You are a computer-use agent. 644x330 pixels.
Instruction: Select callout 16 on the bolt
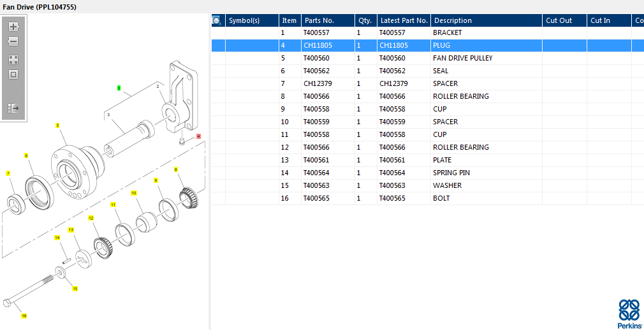(x=24, y=315)
